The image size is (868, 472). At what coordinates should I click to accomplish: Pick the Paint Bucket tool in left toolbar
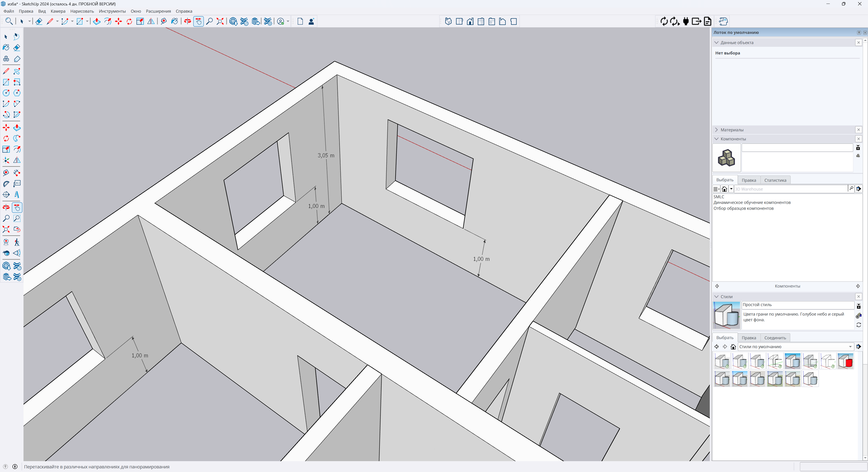pos(6,47)
